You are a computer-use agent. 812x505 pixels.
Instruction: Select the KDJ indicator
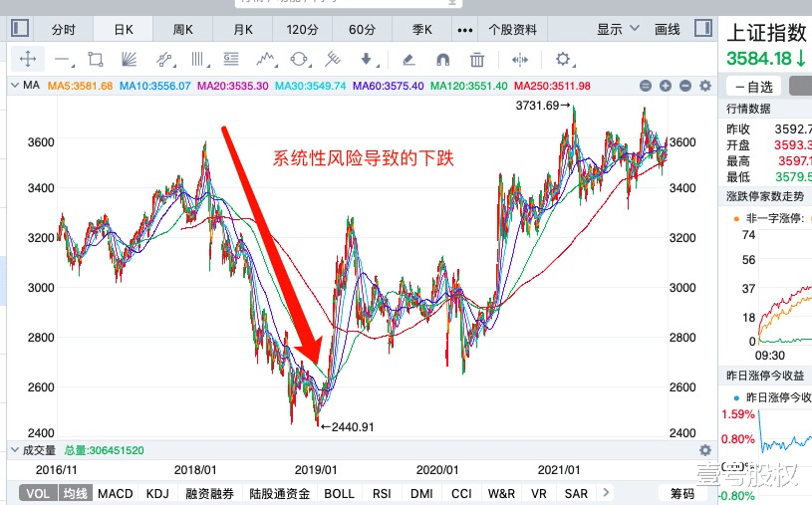click(x=157, y=494)
